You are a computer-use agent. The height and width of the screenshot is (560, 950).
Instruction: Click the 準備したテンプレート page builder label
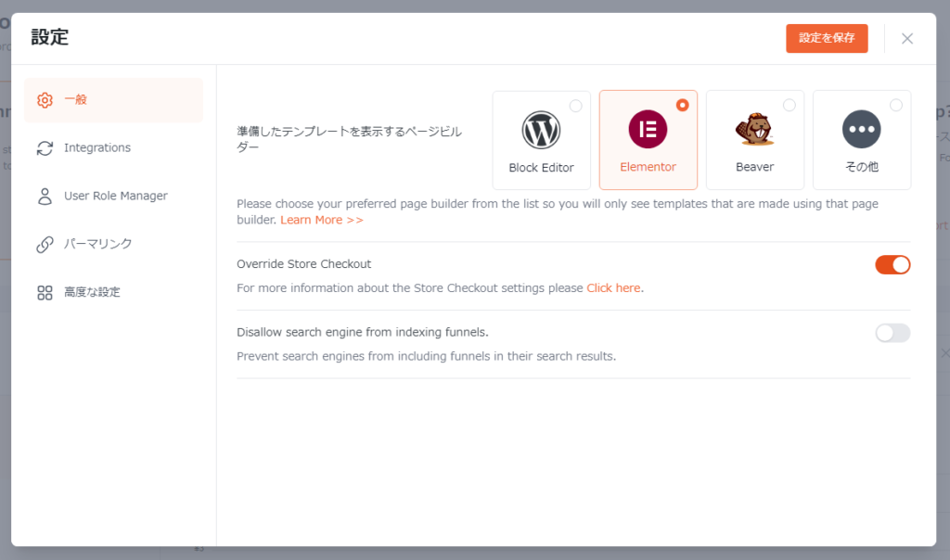point(350,139)
